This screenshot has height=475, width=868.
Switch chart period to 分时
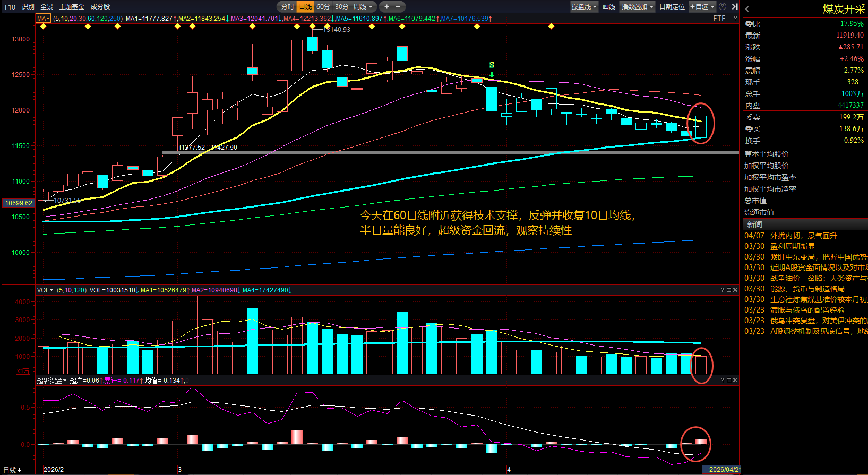287,6
